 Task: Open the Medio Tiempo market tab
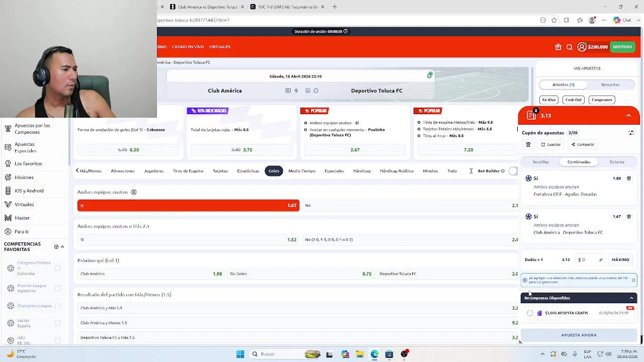[x=301, y=171]
